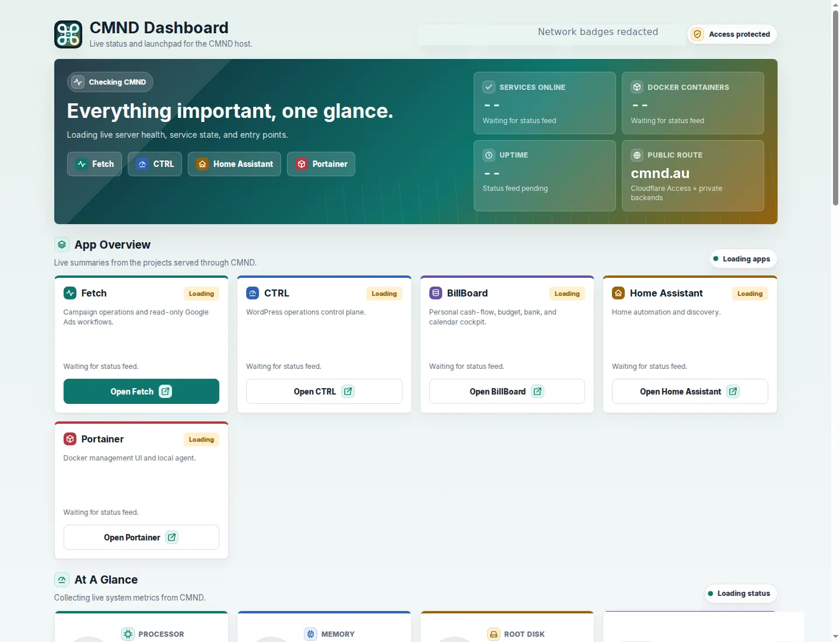Click the red Portainer card icon
840x642 pixels.
[70, 439]
